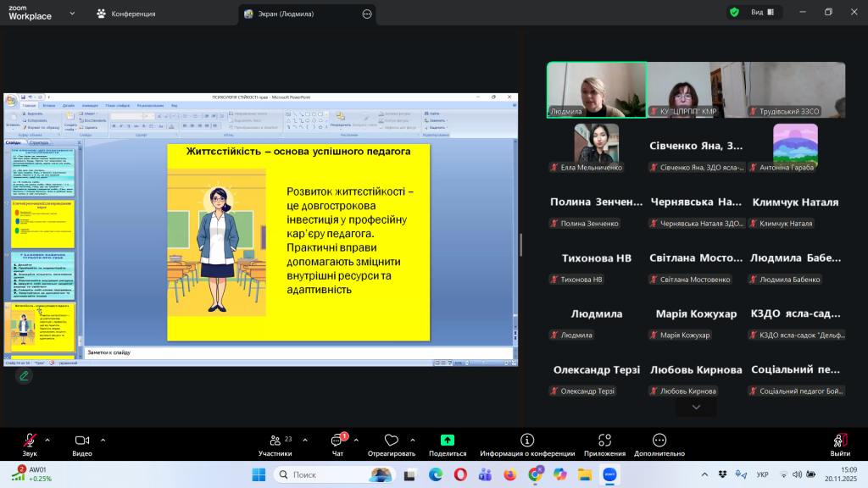The height and width of the screenshot is (488, 868).
Task: Click the annotation pencil button below slide
Action: tap(24, 375)
